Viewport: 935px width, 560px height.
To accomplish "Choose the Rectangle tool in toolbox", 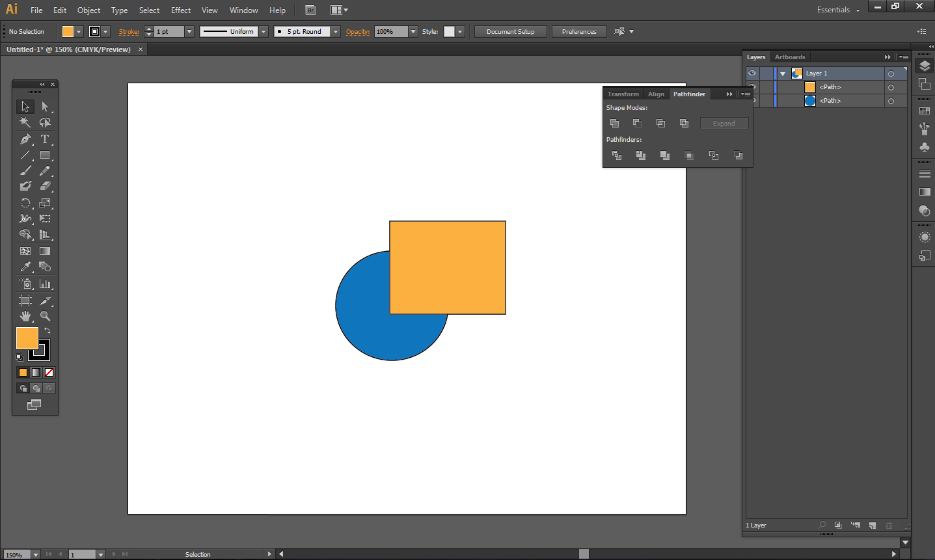I will click(x=45, y=155).
